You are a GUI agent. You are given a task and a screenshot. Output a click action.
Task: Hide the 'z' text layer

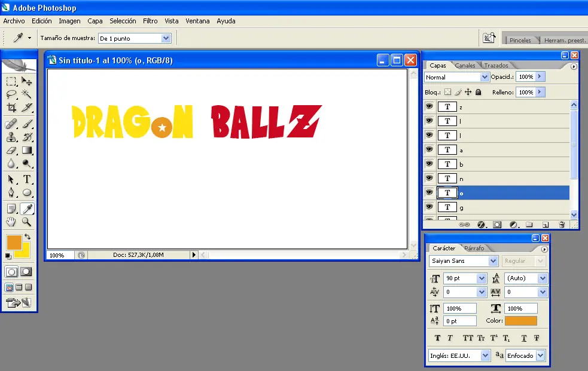point(429,107)
